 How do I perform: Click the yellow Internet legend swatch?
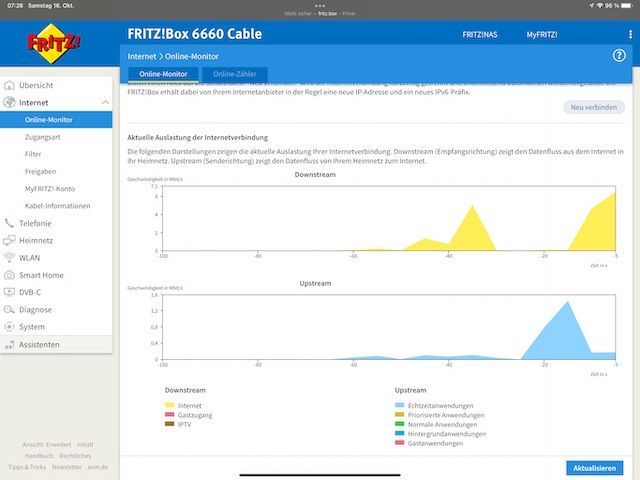coord(169,405)
